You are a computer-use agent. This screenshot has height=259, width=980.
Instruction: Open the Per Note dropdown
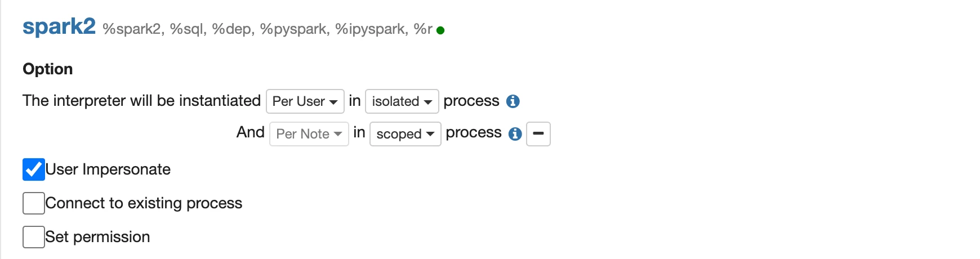point(309,134)
